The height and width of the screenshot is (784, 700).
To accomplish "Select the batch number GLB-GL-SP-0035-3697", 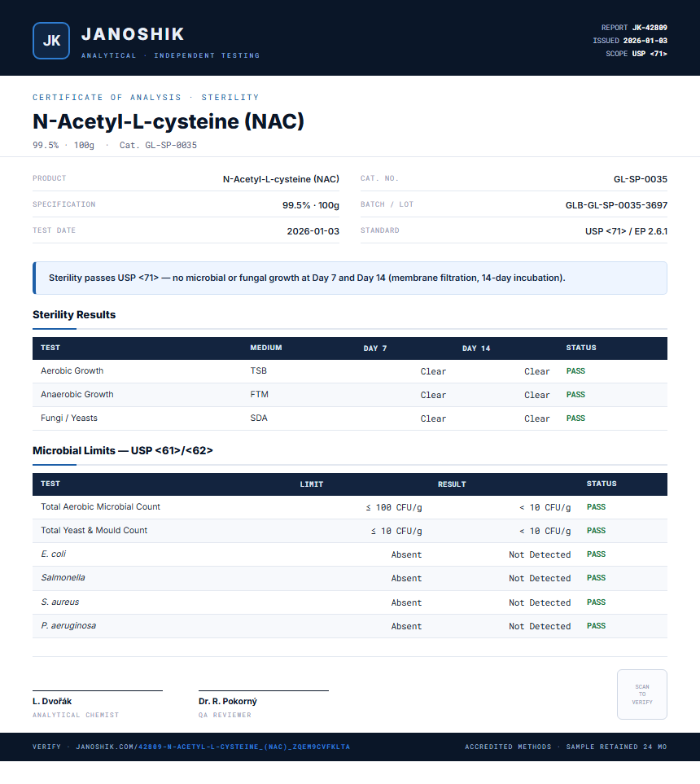I will [616, 205].
